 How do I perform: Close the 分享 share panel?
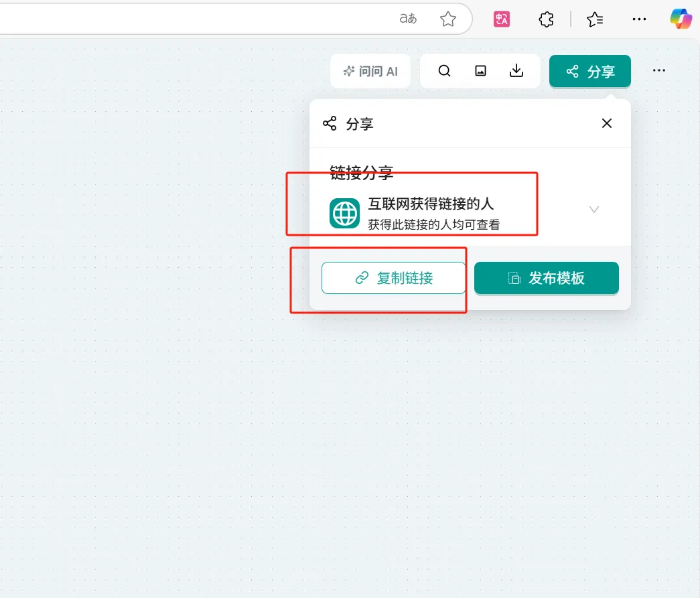(607, 123)
